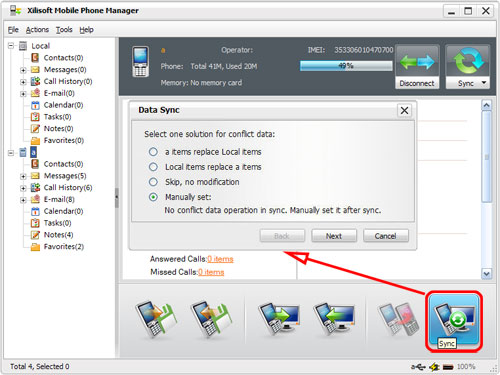Select the phone device node named a

point(33,152)
